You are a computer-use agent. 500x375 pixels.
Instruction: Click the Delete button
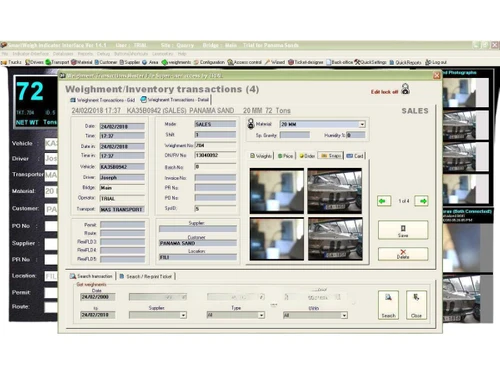pos(403,254)
